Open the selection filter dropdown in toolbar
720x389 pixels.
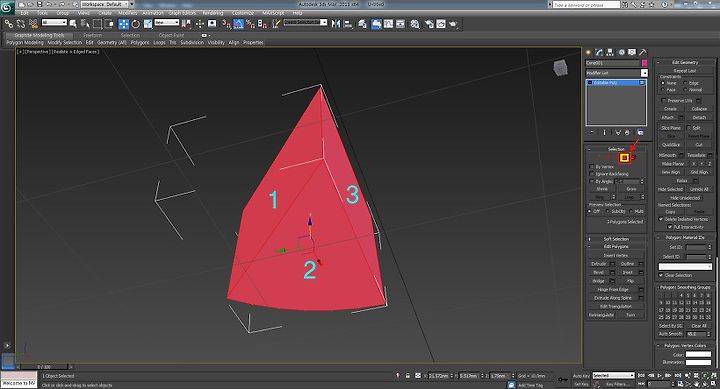coord(54,22)
